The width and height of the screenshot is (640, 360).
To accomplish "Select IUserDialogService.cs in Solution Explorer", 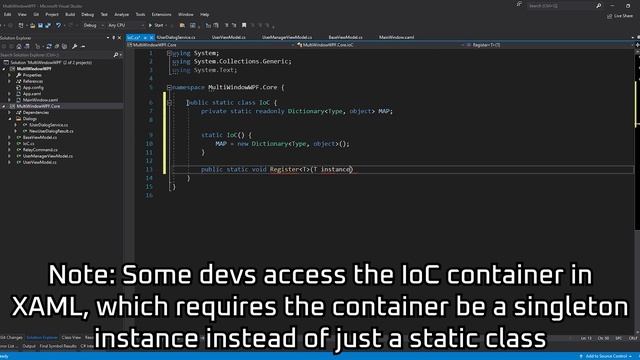I will (45, 125).
